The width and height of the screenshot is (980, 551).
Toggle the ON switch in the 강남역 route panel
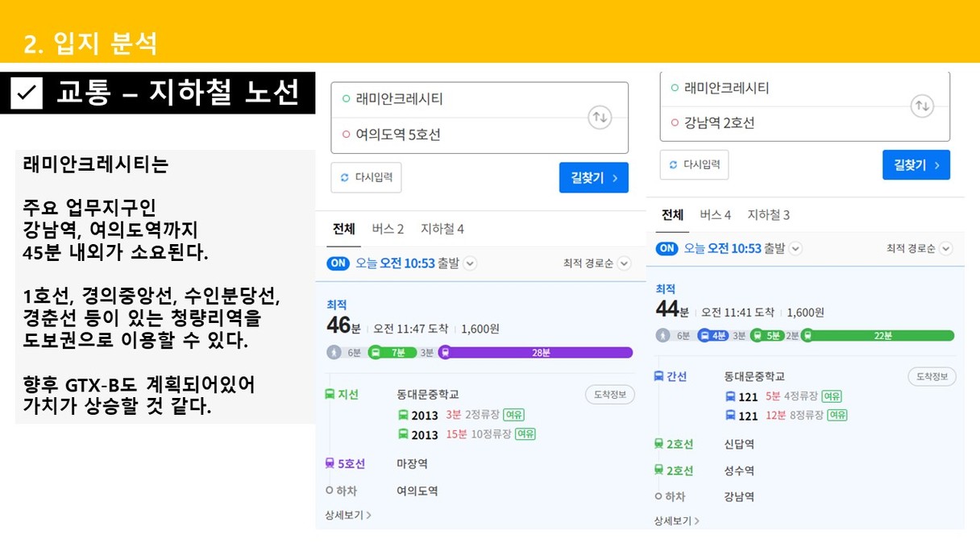tap(667, 248)
